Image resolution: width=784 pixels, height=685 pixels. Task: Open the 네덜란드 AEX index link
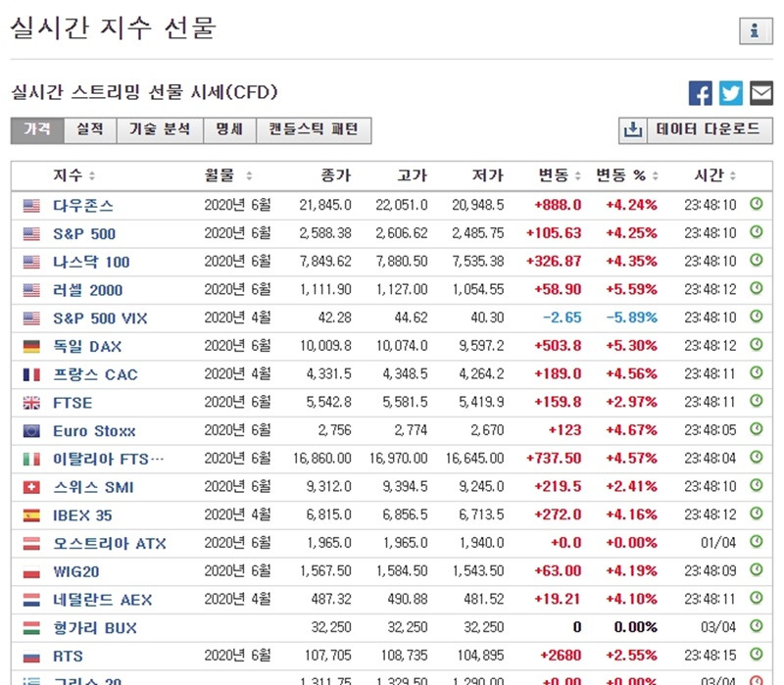pyautogui.click(x=103, y=600)
